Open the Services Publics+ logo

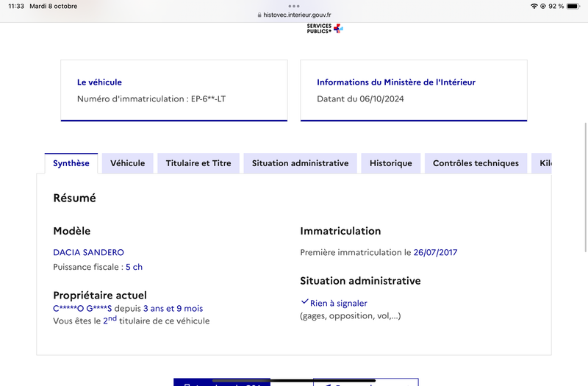[325, 29]
